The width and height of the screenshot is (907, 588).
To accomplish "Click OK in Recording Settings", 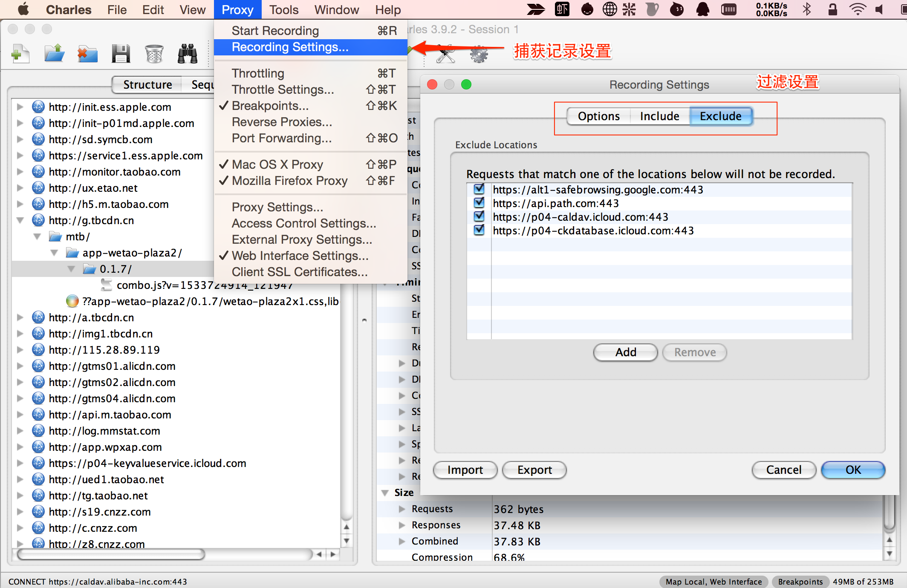I will point(853,470).
